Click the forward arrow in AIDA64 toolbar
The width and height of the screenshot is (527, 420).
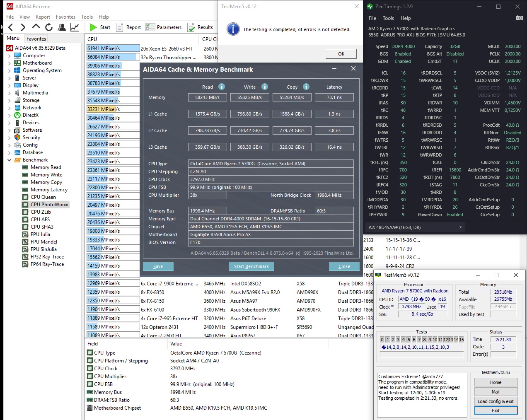[23, 27]
